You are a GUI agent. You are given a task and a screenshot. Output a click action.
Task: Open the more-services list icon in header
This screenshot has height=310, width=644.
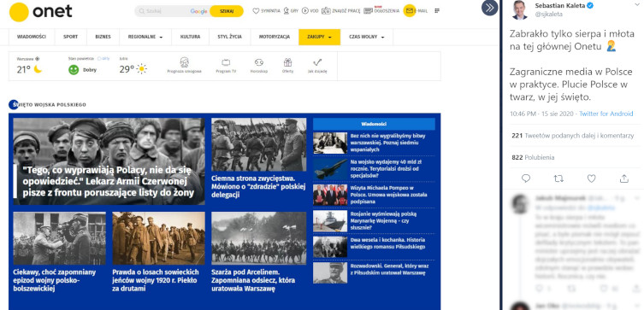(437, 10)
